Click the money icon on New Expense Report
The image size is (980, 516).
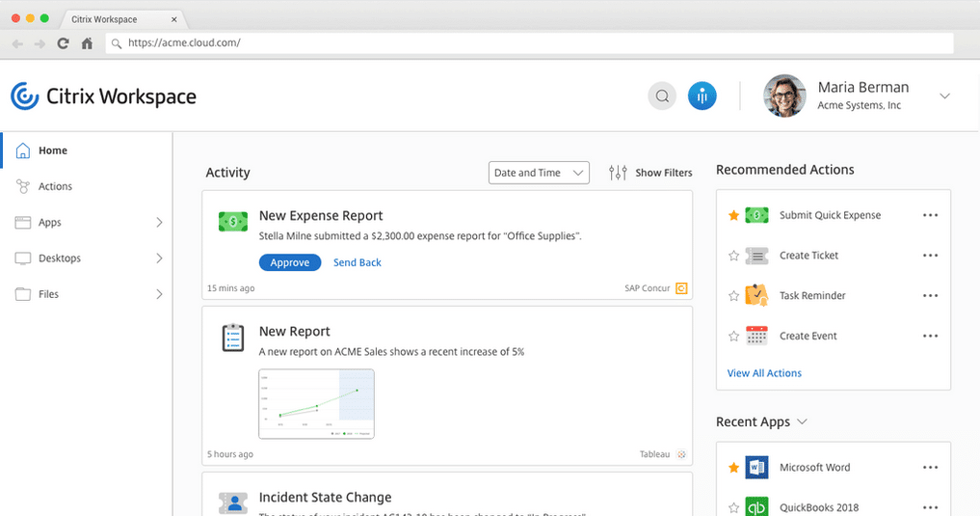click(x=232, y=222)
